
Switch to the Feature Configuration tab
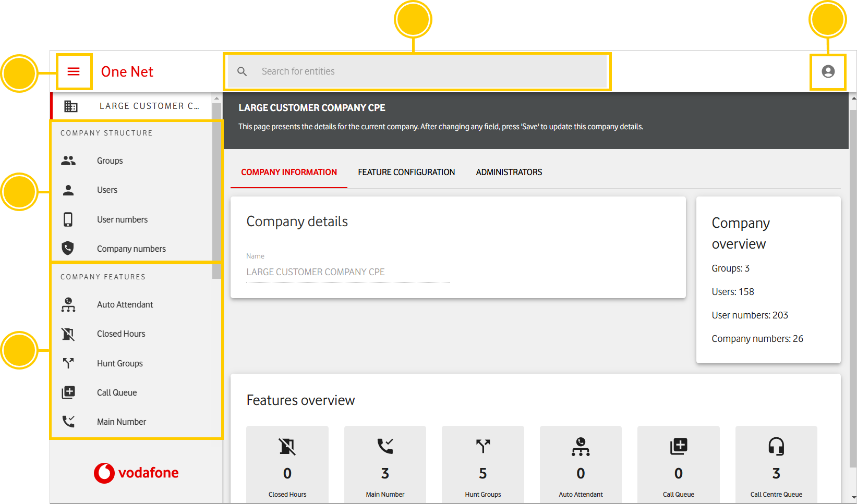pyautogui.click(x=406, y=172)
